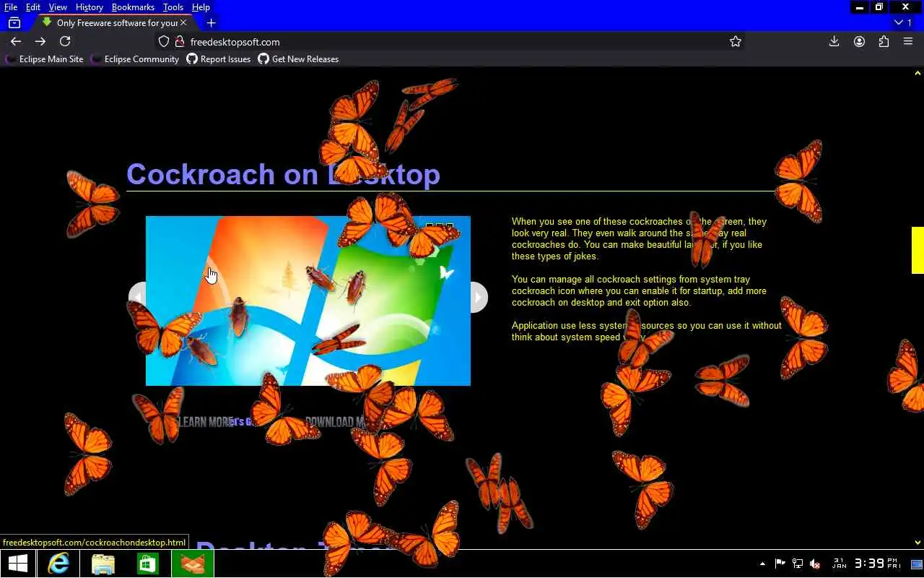Launch Internet Explorer from taskbar

[x=58, y=564]
